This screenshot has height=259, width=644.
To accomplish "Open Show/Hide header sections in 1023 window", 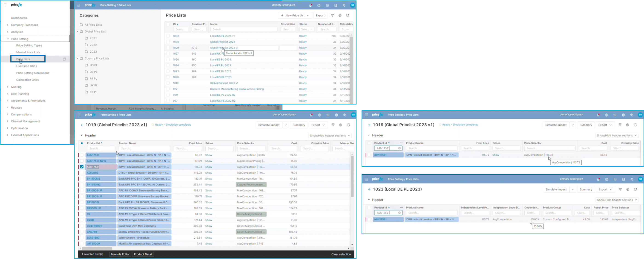I will tap(617, 200).
